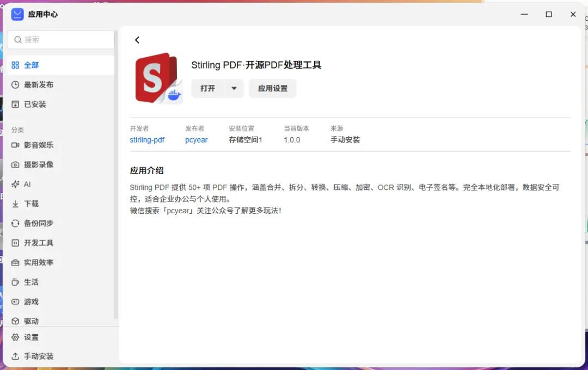This screenshot has width=588, height=370.
Task: Click the sidebar vertical scrollbar
Action: 116,175
